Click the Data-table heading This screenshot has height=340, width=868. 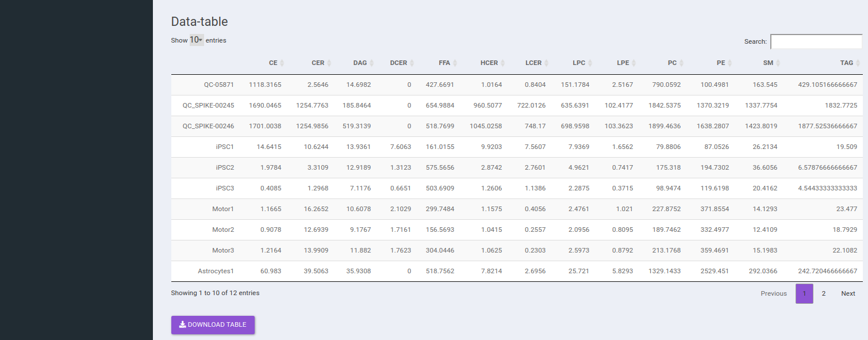pyautogui.click(x=199, y=22)
